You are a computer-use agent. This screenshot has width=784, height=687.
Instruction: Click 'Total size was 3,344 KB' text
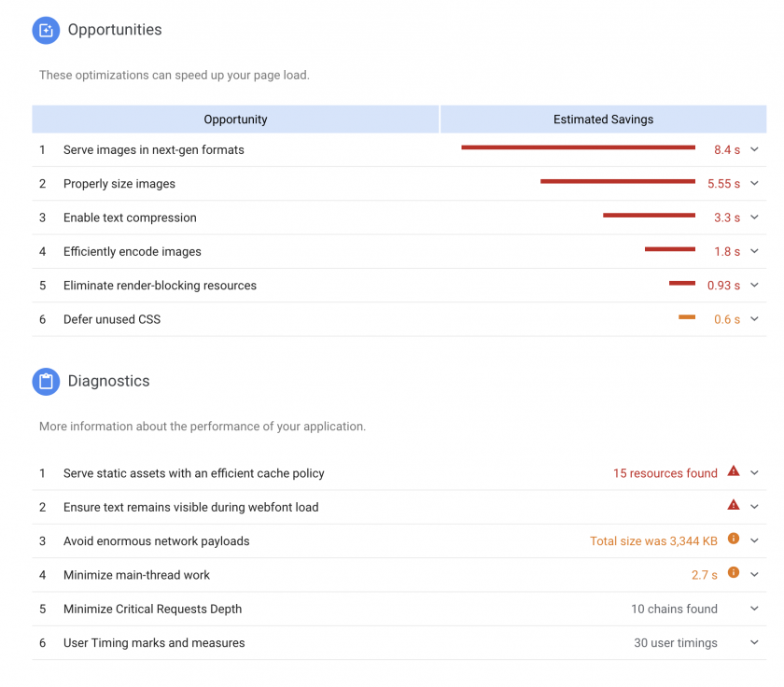click(653, 541)
